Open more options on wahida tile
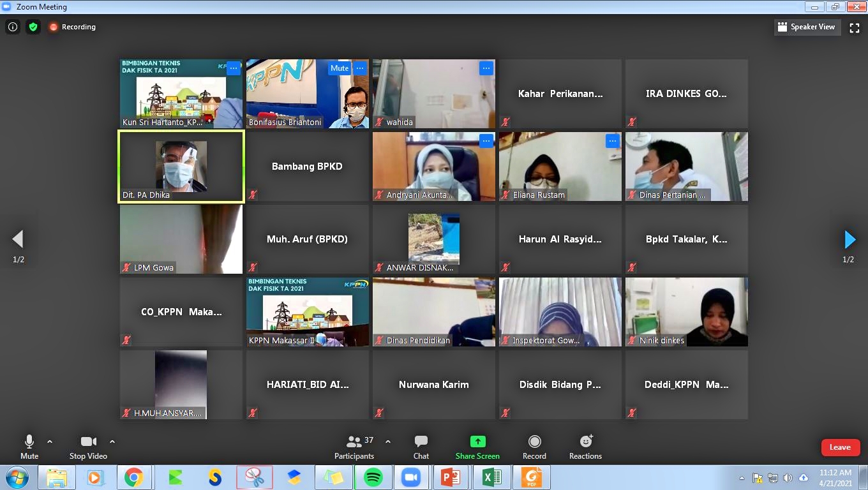The width and height of the screenshot is (868, 490). point(486,68)
